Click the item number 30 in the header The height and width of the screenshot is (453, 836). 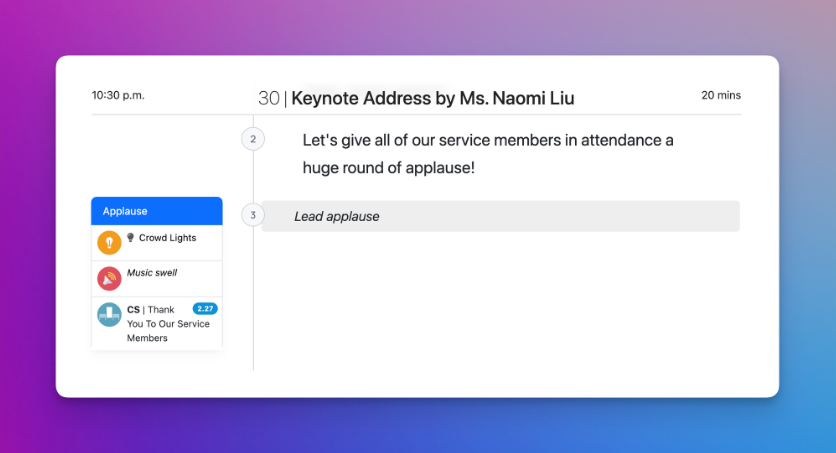(269, 98)
